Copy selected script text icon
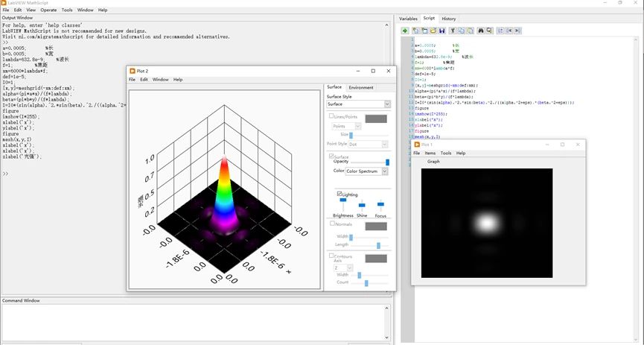Screen dimensions: 644x345 (x=462, y=31)
